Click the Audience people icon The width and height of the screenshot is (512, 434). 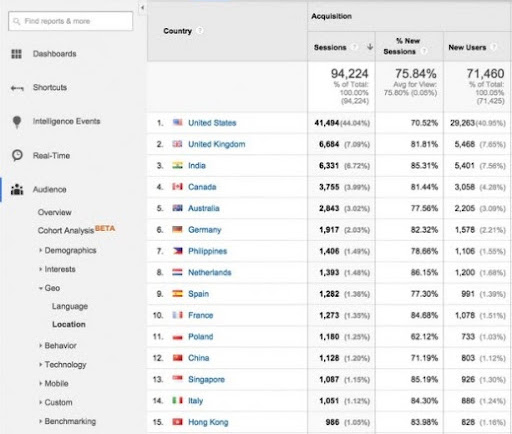tap(17, 189)
